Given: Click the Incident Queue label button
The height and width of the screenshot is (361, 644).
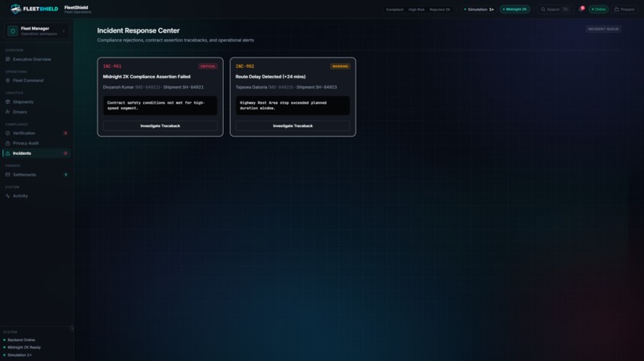Looking at the screenshot, I should [x=603, y=29].
